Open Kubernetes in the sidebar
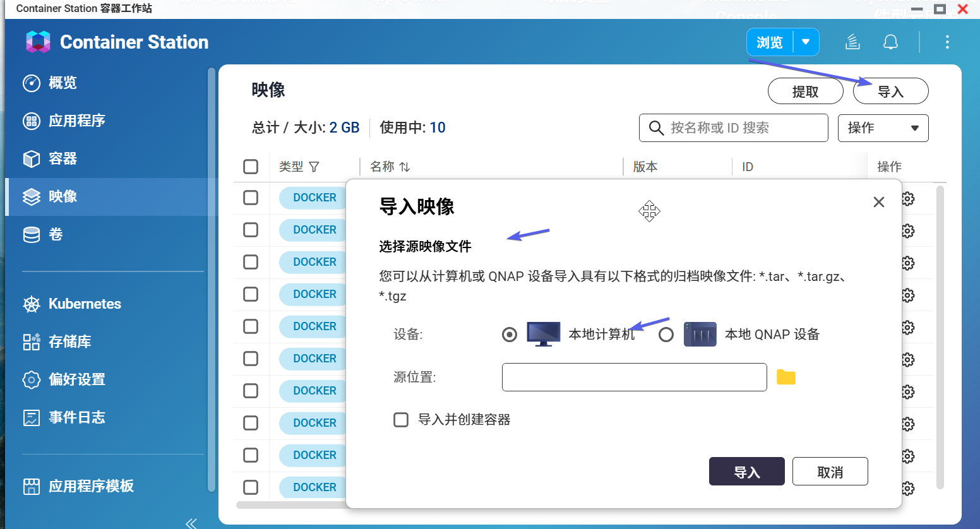Viewport: 980px width, 529px height. coord(71,304)
